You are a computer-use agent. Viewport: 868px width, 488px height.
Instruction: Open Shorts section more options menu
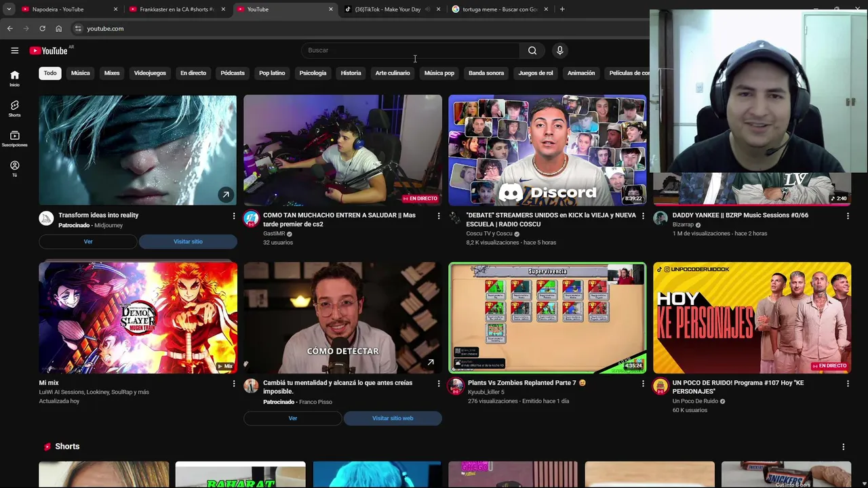(x=844, y=447)
